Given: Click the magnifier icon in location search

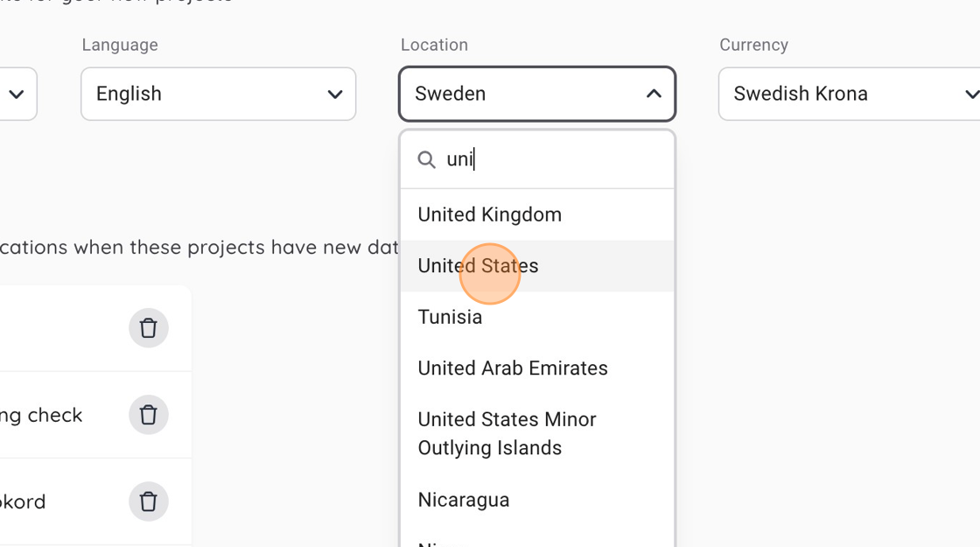Looking at the screenshot, I should pyautogui.click(x=426, y=160).
